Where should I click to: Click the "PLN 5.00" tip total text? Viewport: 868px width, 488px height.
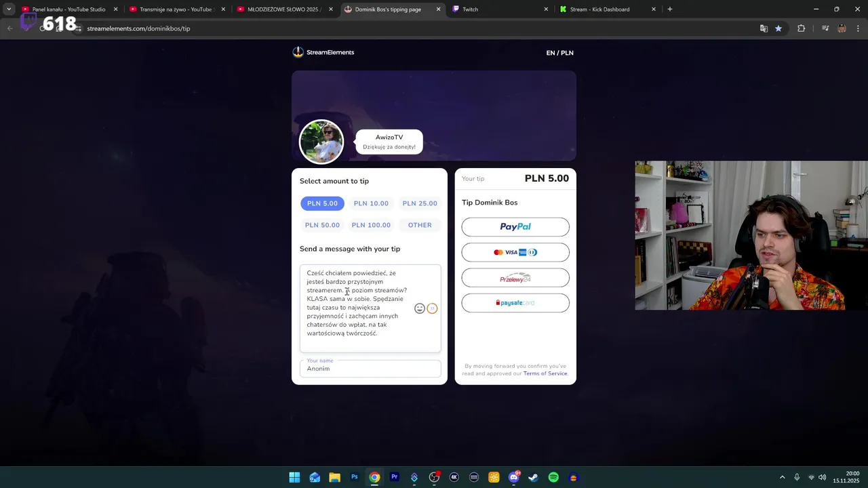(547, 178)
